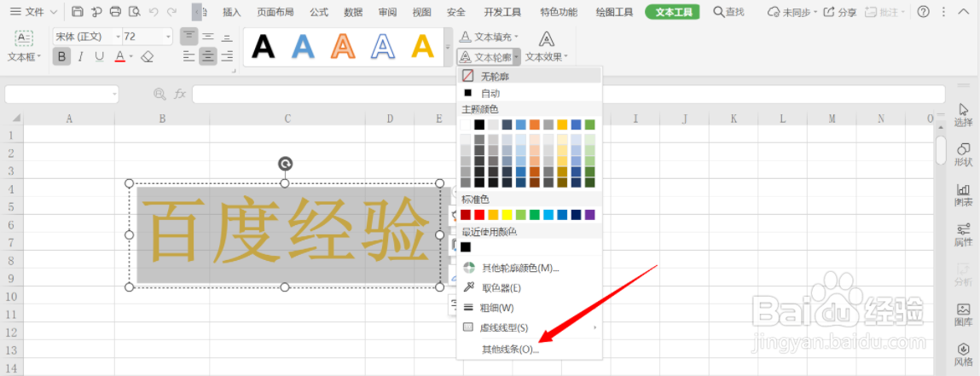Viewport: 980px width, 376px height.
Task: Click the Save icon in quick access toolbar
Action: click(78, 12)
